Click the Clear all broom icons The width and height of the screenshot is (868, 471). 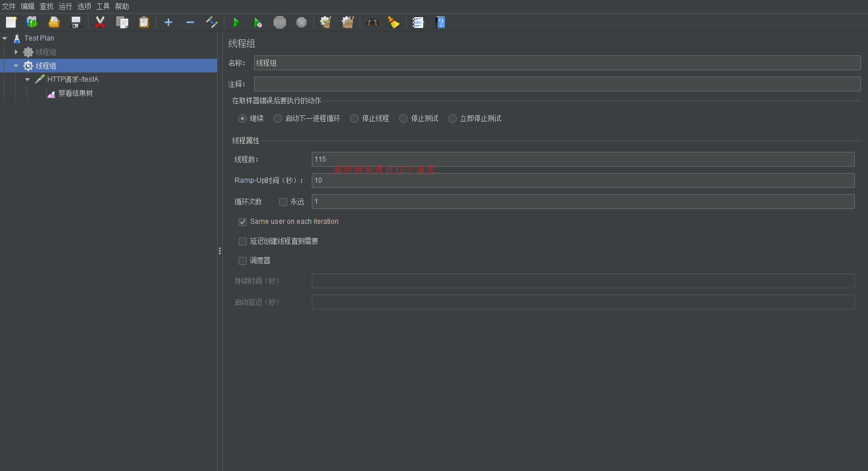click(x=347, y=22)
